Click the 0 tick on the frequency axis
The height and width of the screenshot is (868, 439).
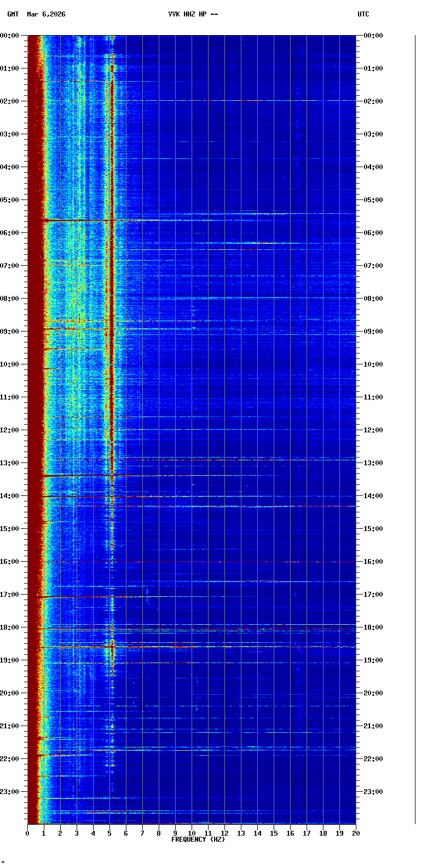(x=27, y=833)
